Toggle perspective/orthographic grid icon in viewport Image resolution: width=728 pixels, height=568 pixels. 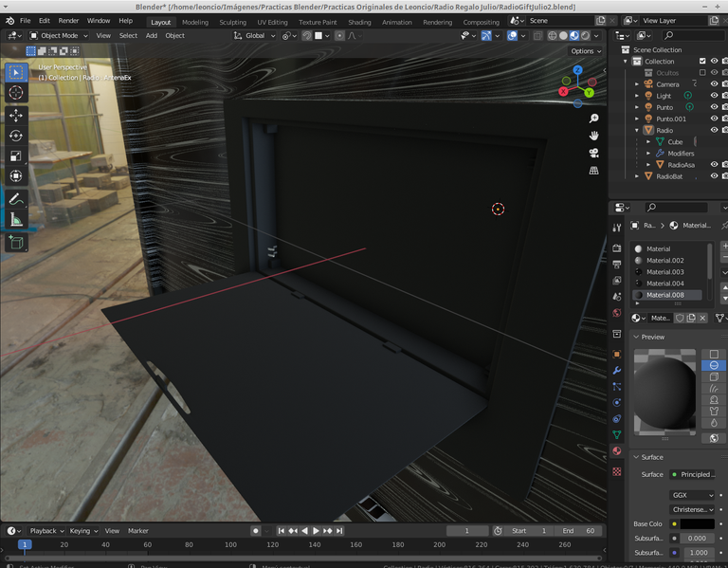pos(593,171)
